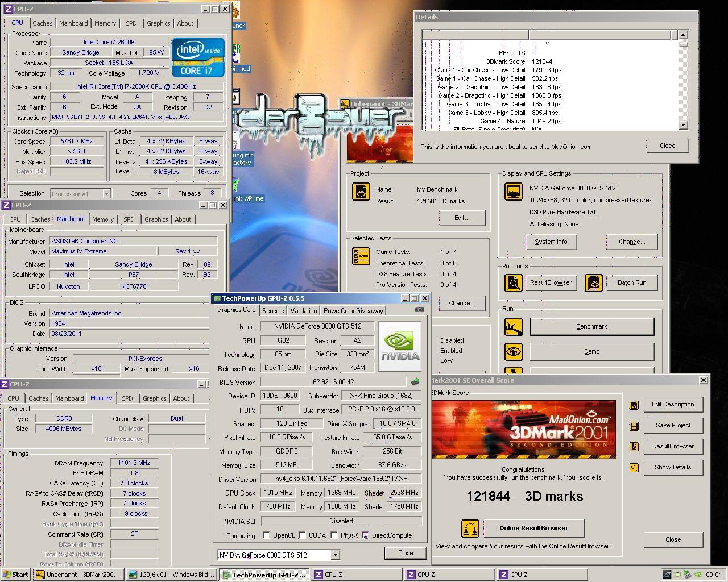
Task: Click the Edit... button under Project
Action: click(462, 218)
